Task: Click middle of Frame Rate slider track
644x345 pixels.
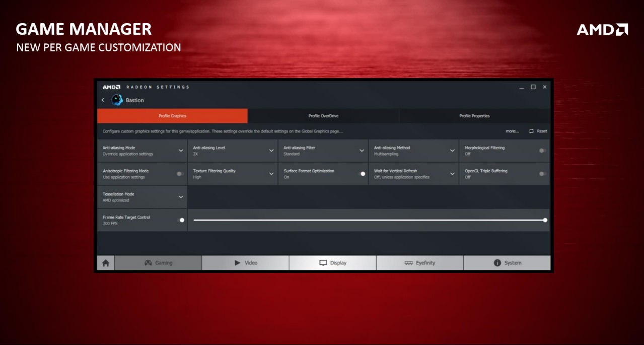Action: [369, 220]
